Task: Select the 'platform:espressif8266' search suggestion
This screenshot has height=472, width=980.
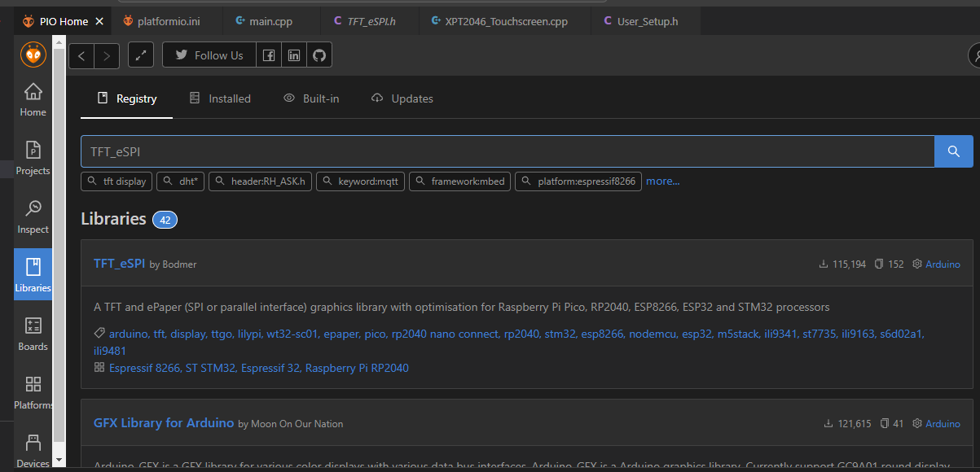Action: pyautogui.click(x=578, y=181)
